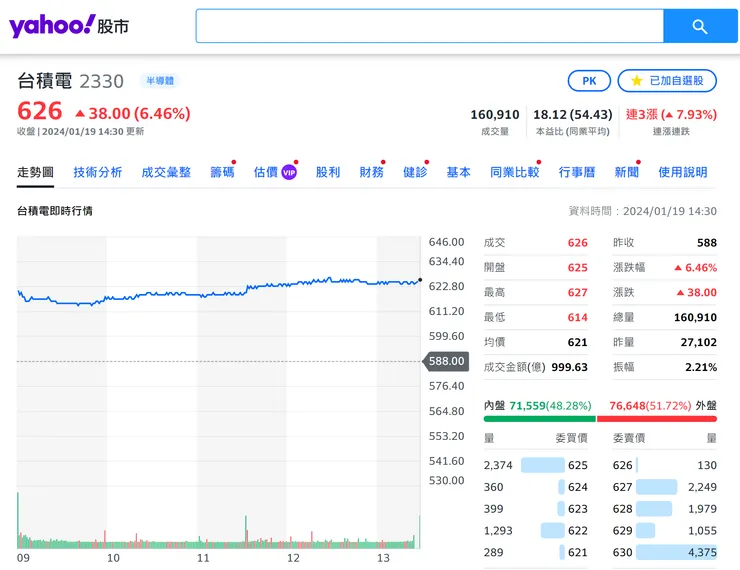Click the Yahoo 股市 logo
Screen dimensions: 740x570
69,26
